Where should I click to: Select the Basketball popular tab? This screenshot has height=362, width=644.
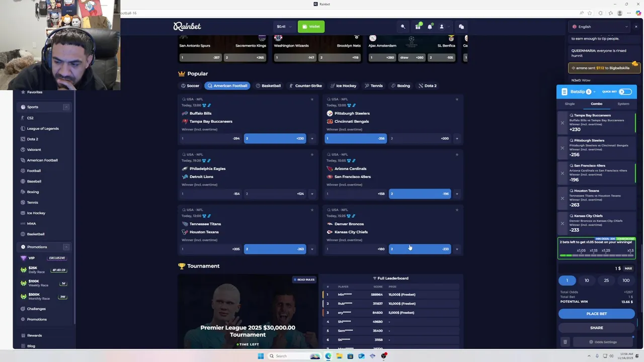(268, 85)
